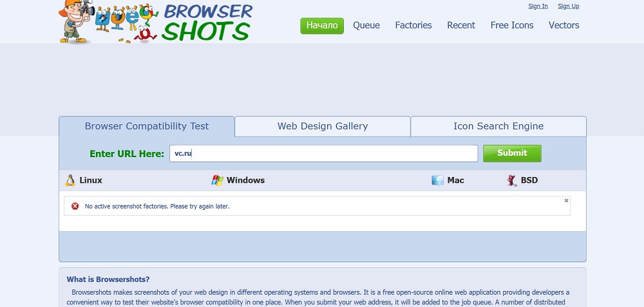This screenshot has height=307, width=644.
Task: Switch to Icon Search Engine tab
Action: pyautogui.click(x=498, y=126)
